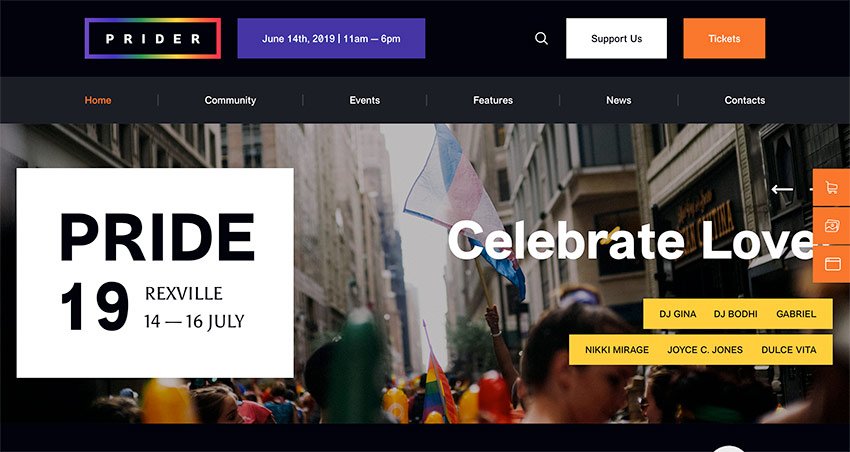
Task: Go to the News section
Action: point(619,100)
